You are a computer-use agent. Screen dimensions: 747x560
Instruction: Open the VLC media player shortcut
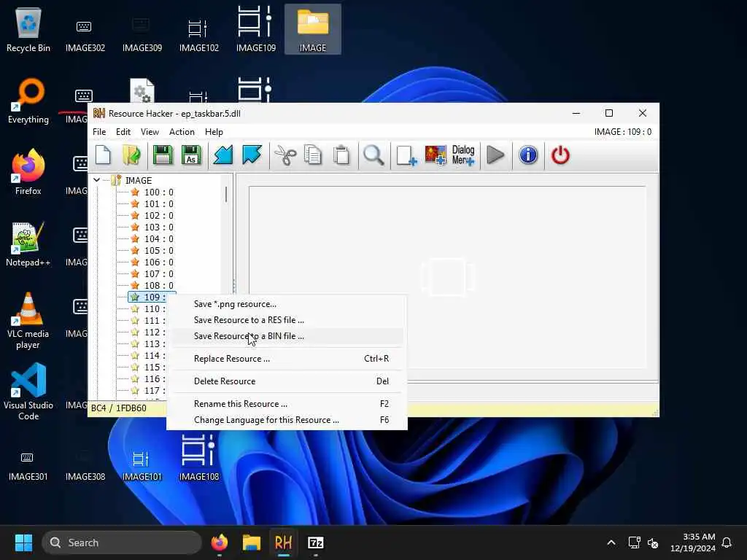(x=28, y=320)
